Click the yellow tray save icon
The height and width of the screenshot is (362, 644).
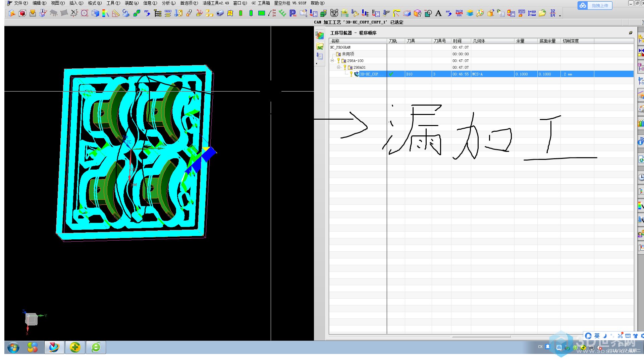[x=33, y=13]
